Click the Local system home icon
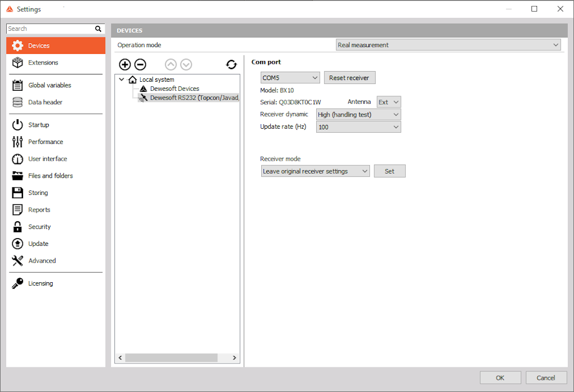The width and height of the screenshot is (574, 392). pos(132,80)
